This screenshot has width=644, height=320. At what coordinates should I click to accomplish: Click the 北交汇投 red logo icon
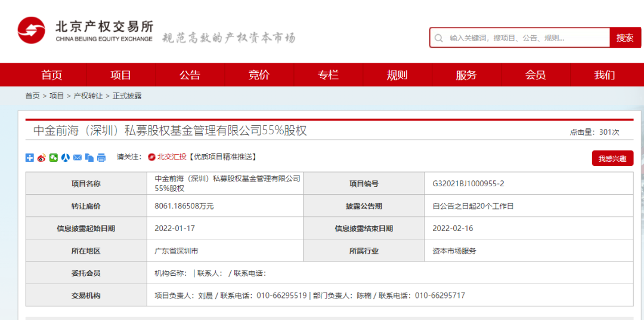[151, 156]
